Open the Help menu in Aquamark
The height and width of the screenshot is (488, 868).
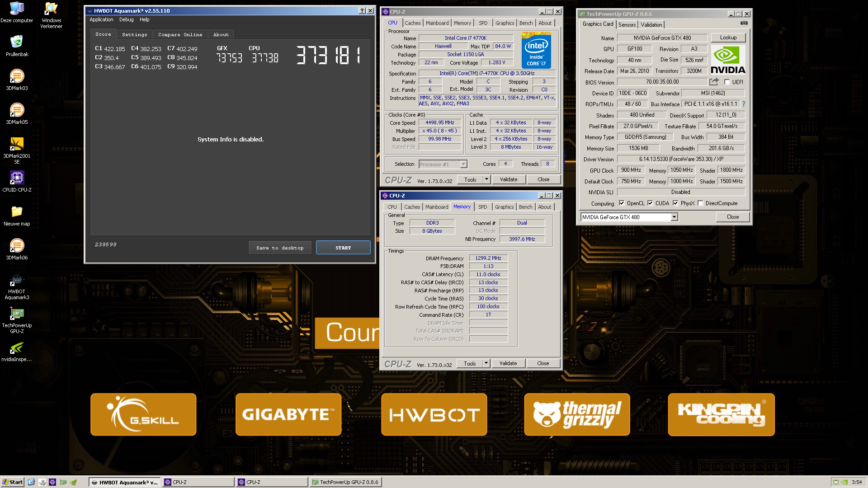[x=144, y=19]
